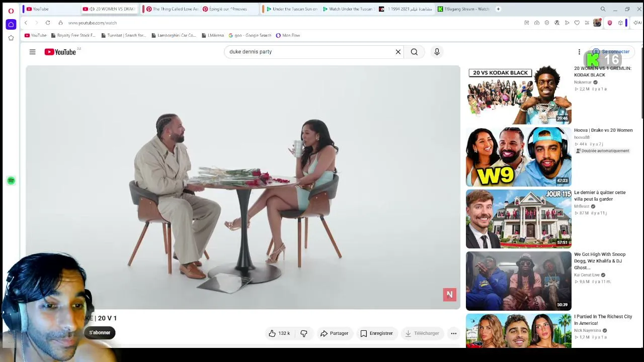Open YouTube guide hamburger menu
This screenshot has width=644, height=362.
[x=32, y=52]
